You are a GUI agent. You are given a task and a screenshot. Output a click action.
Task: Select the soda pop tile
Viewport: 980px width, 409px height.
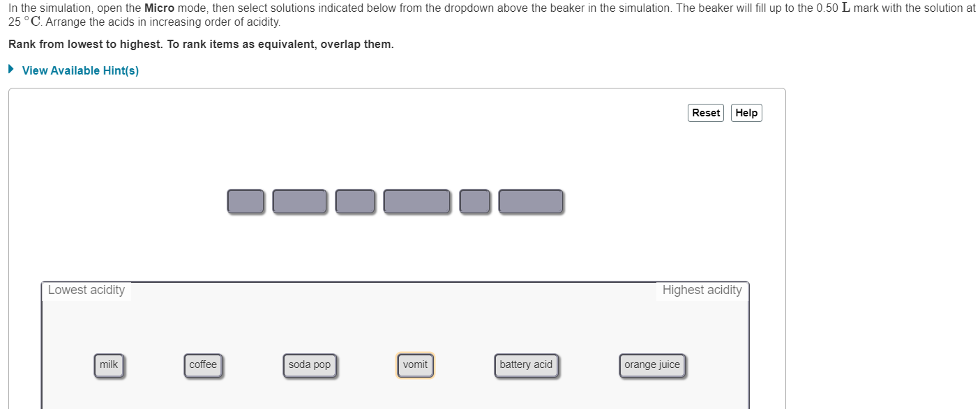coord(310,364)
